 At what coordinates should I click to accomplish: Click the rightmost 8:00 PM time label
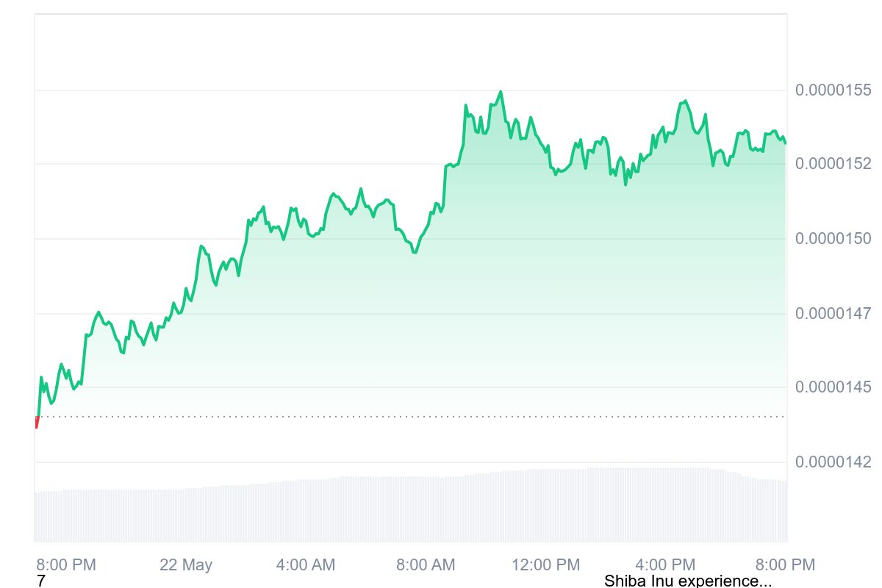point(785,564)
